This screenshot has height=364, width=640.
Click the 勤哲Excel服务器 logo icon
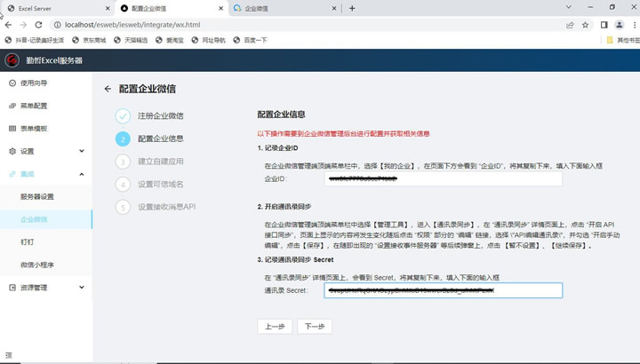[12, 60]
